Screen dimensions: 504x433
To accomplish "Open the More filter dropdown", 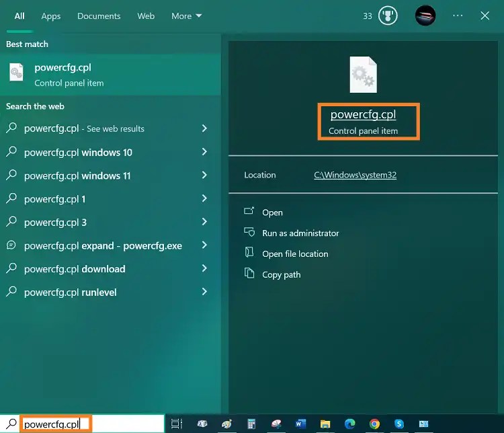I will tap(186, 16).
